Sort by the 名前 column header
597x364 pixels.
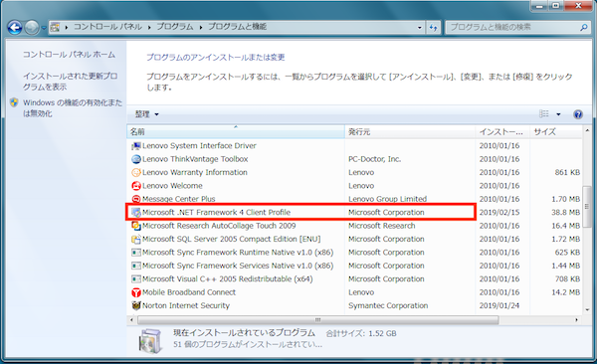click(x=236, y=131)
